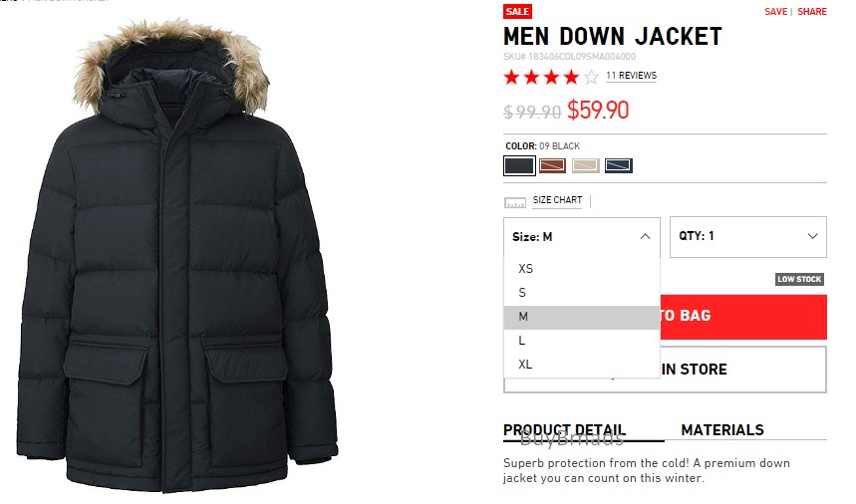Pick size L from the list
The width and height of the screenshot is (856, 504).
581,341
